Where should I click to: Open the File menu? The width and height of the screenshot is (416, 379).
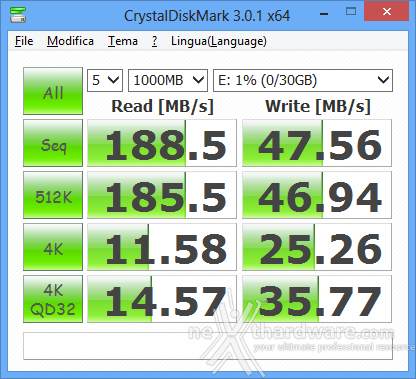24,41
